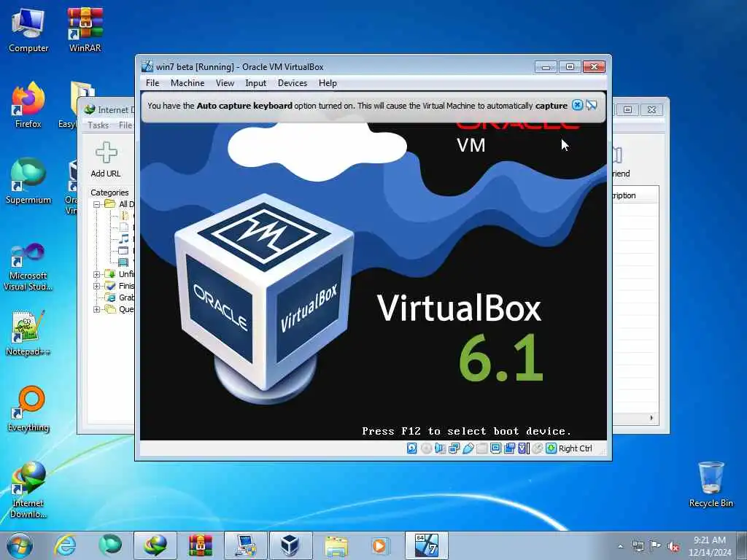Expand the Queues category in IDM
The height and width of the screenshot is (560, 747).
click(97, 309)
